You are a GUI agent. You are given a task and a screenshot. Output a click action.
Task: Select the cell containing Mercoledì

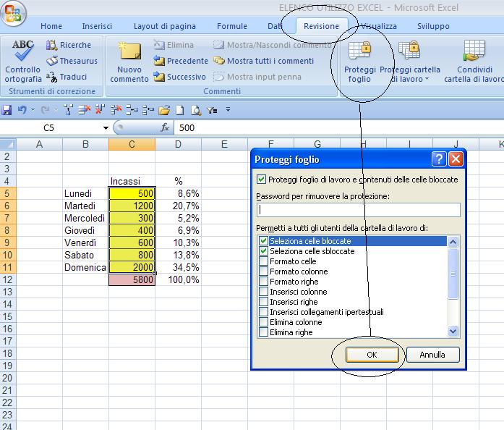click(x=85, y=218)
